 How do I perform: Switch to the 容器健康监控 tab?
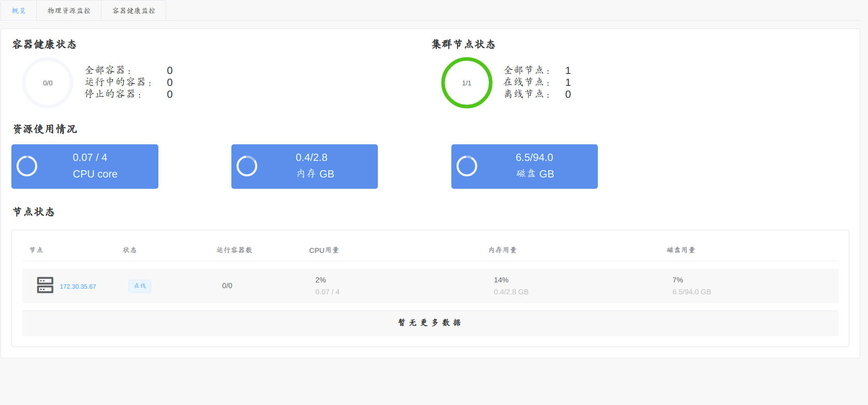134,10
